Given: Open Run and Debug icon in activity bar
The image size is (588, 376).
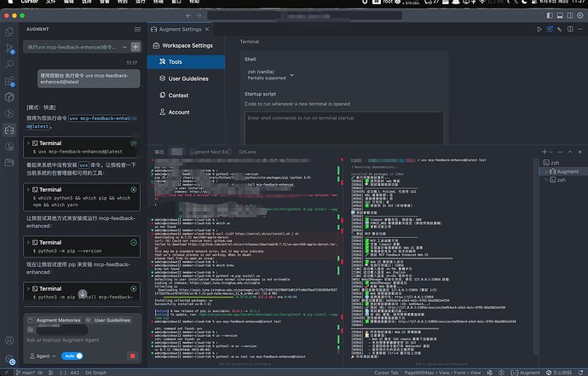Looking at the screenshot, I should (x=9, y=113).
